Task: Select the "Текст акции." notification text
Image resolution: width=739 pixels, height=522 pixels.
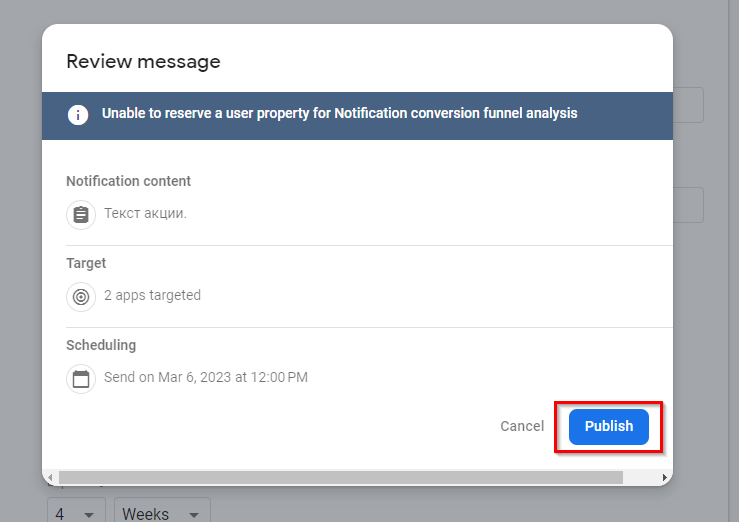Action: point(145,214)
